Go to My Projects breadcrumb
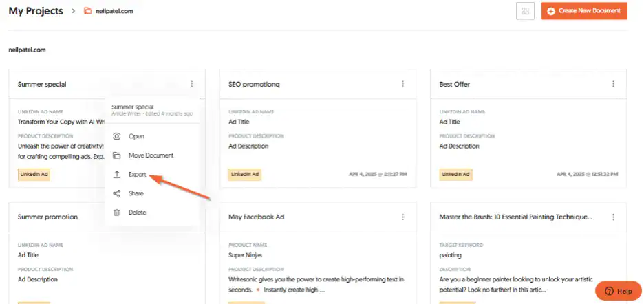Viewport: 644px width, 304px height. pyautogui.click(x=36, y=11)
